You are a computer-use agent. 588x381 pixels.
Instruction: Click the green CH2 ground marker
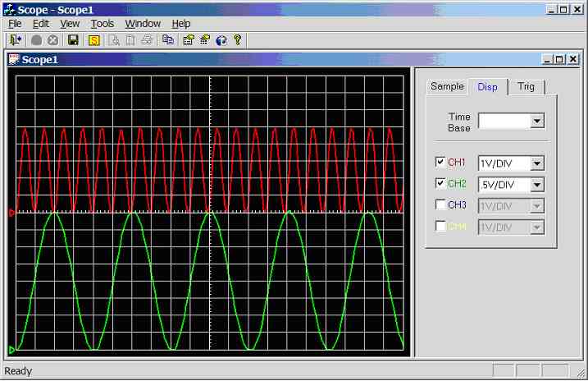click(x=11, y=351)
